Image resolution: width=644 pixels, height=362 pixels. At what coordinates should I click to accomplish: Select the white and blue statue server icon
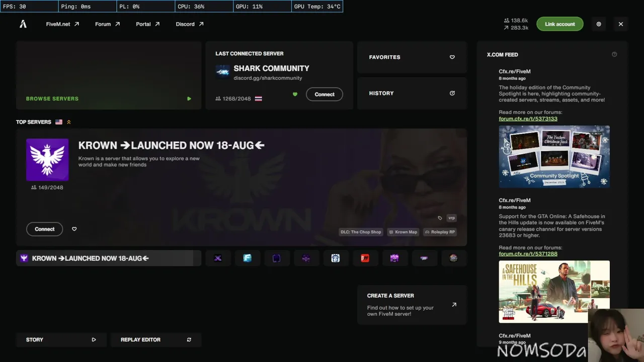pos(336,258)
